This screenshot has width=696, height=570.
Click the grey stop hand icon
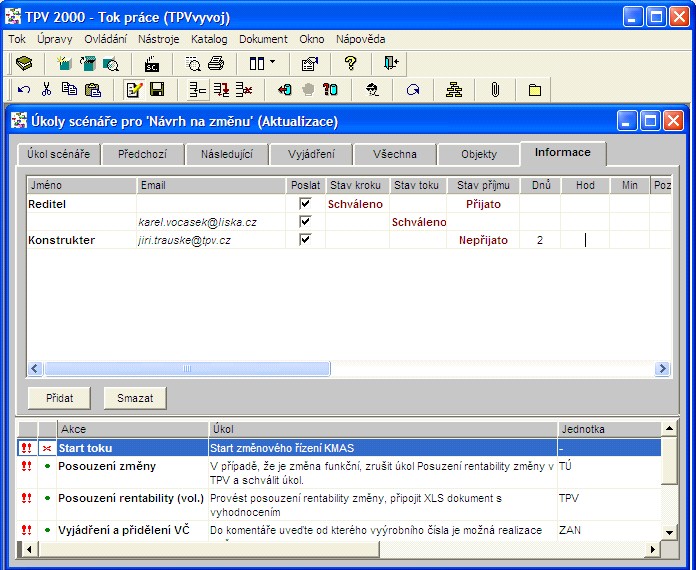pos(308,90)
